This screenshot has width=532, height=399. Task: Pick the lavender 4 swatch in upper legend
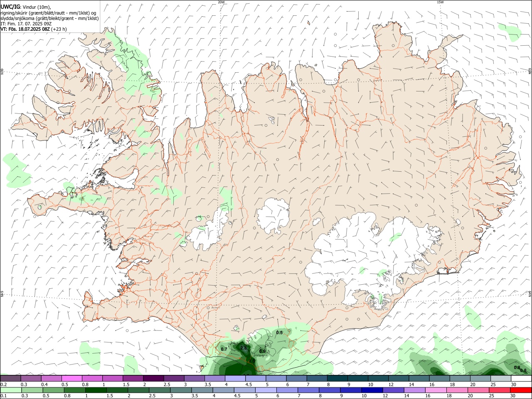click(x=235, y=378)
